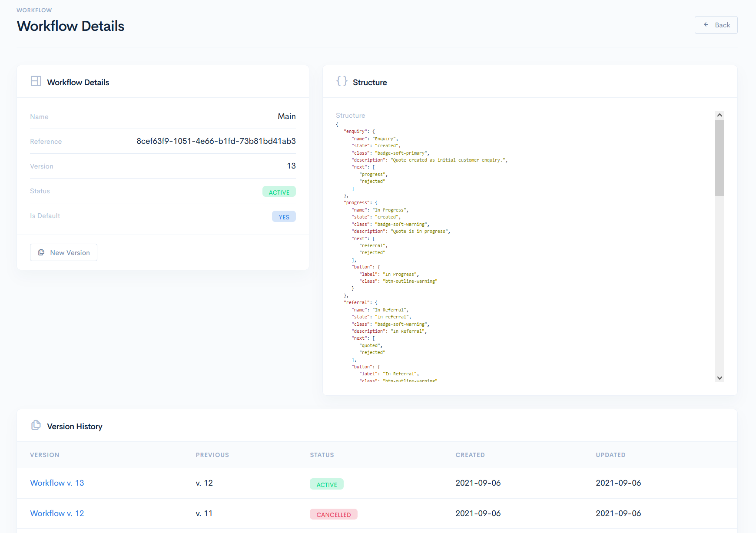Click the CANCELLED badge for Workflow v. 12
This screenshot has width=756, height=533.
(333, 514)
